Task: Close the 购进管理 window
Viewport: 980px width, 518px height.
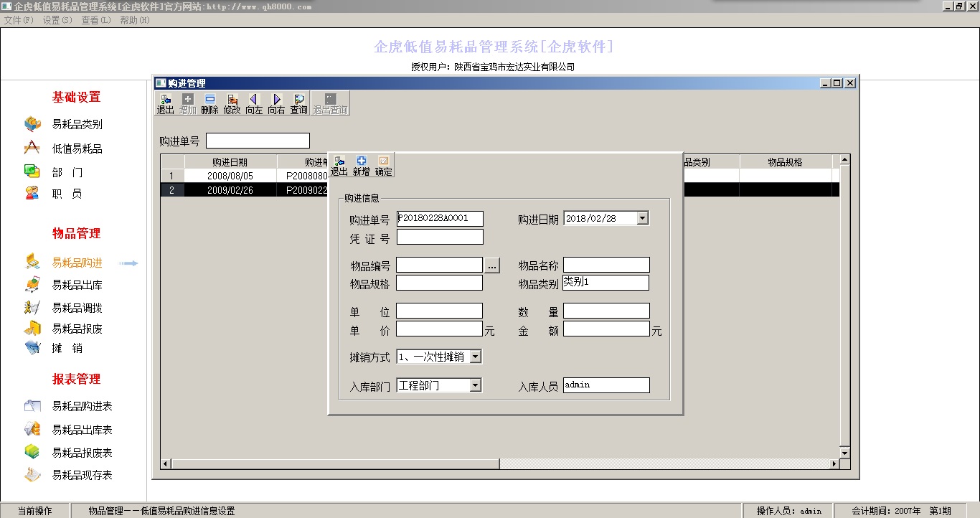Action: pyautogui.click(x=850, y=83)
